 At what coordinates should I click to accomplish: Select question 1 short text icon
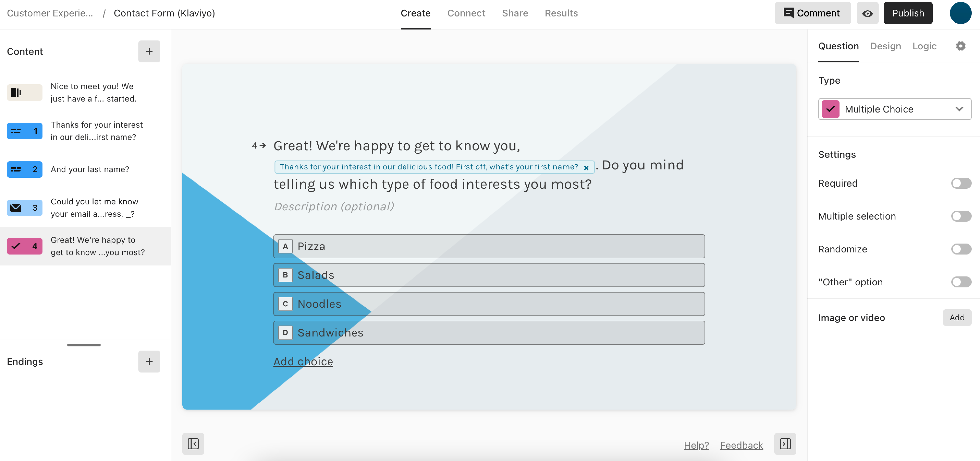coord(25,131)
